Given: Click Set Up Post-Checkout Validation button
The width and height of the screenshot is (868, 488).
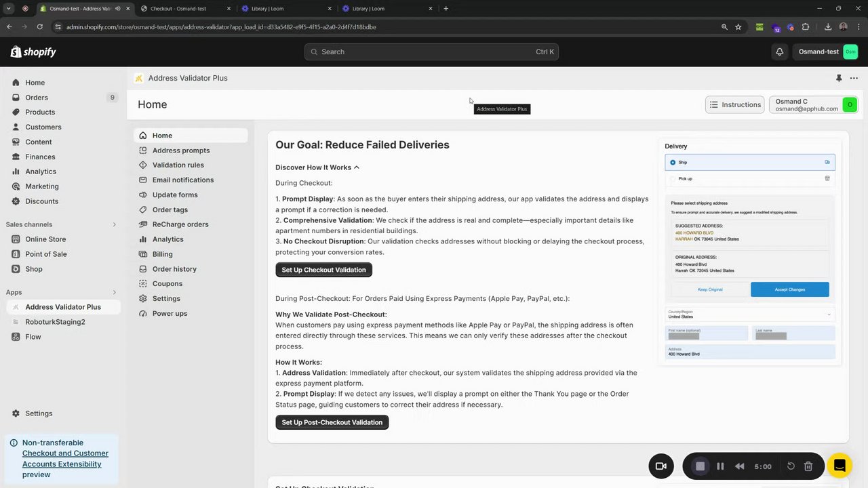Looking at the screenshot, I should (332, 422).
